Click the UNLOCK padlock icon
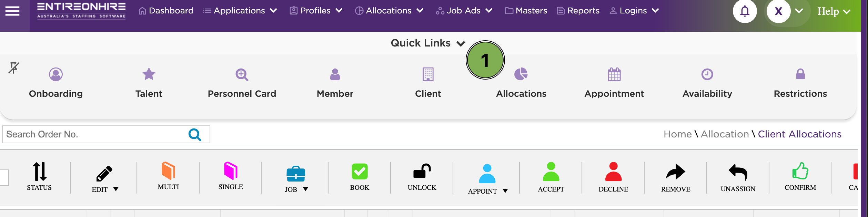 422,171
